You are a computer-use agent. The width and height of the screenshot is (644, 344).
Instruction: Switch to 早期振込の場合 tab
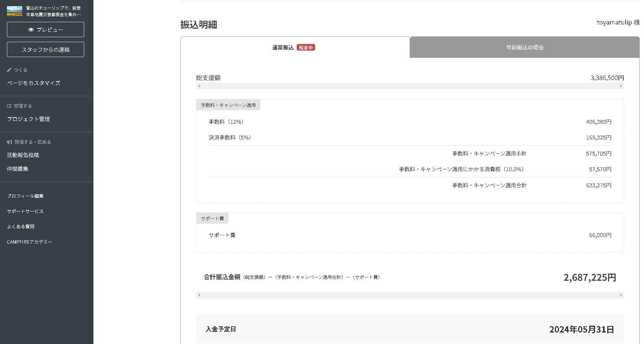(525, 48)
